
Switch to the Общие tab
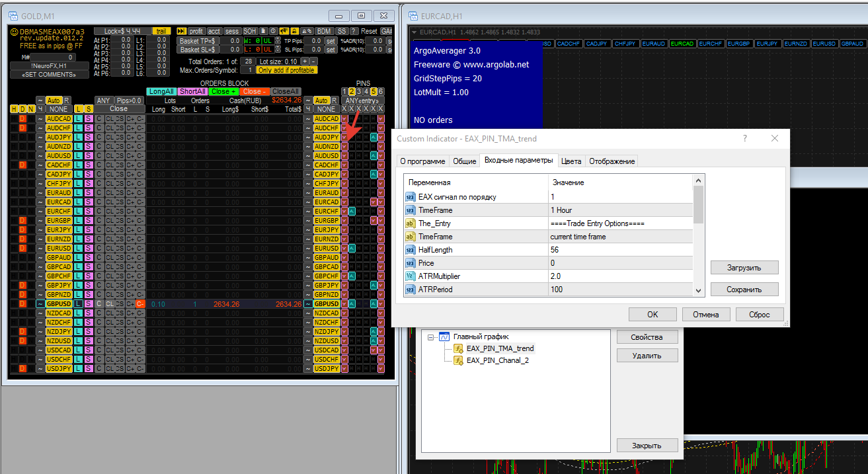click(x=464, y=161)
